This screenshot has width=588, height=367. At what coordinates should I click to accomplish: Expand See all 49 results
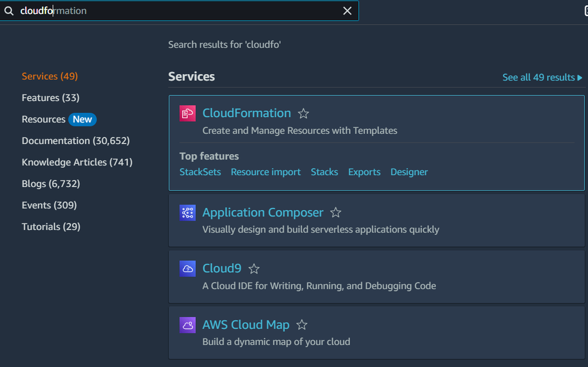pos(542,78)
